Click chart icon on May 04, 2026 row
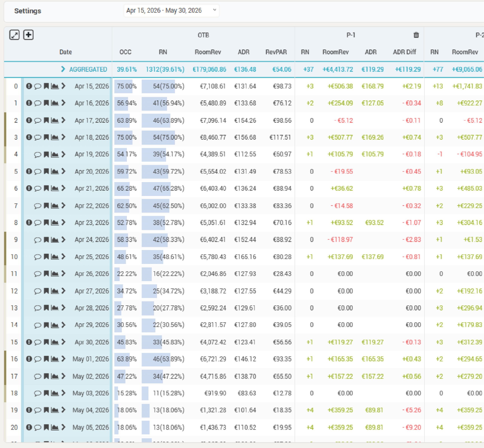The height and width of the screenshot is (448, 484). (55, 410)
